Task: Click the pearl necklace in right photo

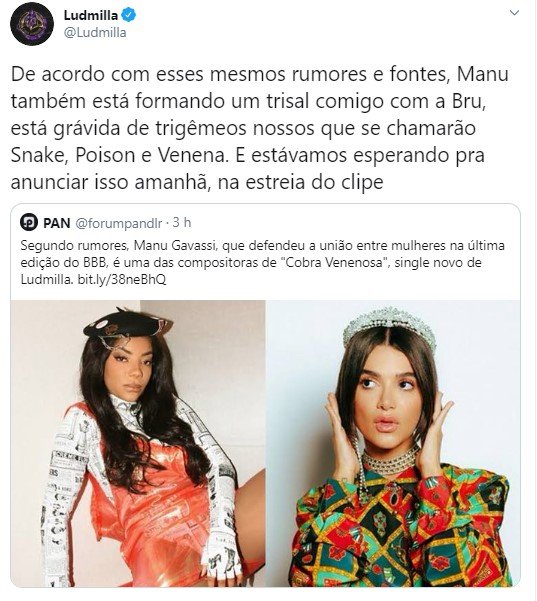Action: point(389,462)
